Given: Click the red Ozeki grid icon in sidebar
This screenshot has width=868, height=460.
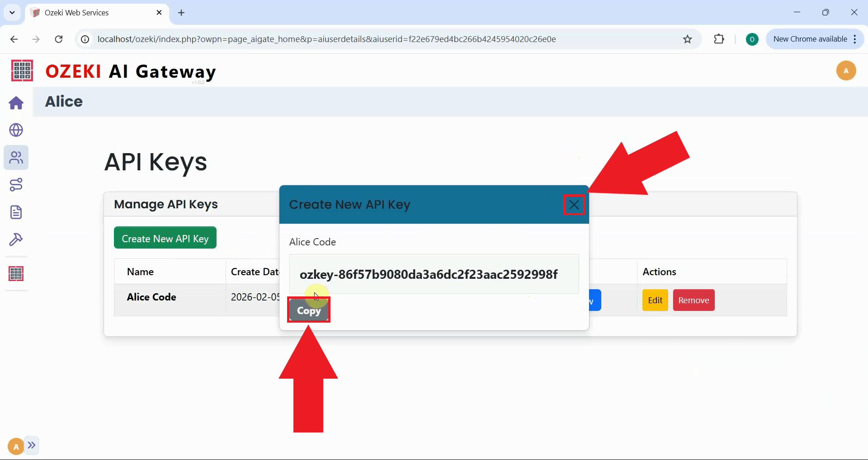Looking at the screenshot, I should click(16, 273).
